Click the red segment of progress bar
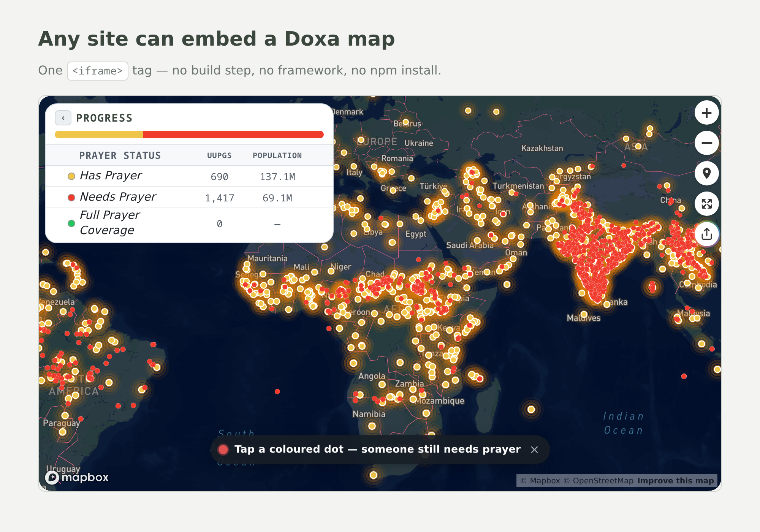The width and height of the screenshot is (760, 532). point(233,135)
